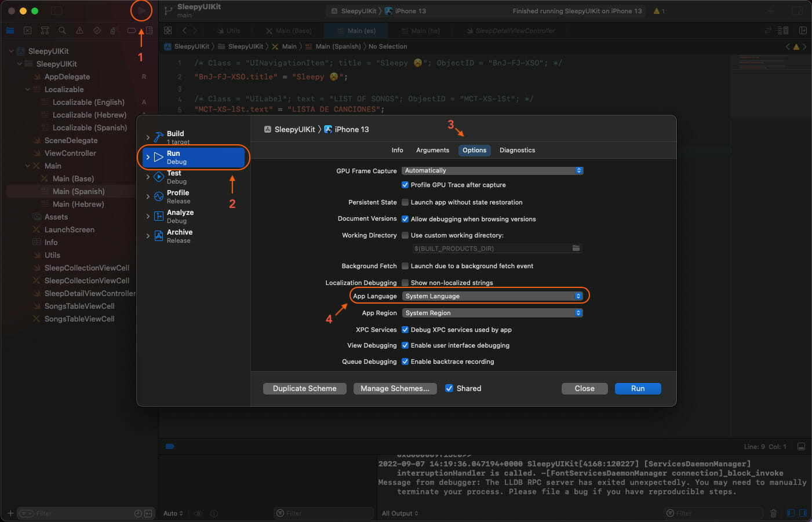Click the Run (play) button in toolbar
Image resolution: width=812 pixels, height=522 pixels.
(141, 10)
